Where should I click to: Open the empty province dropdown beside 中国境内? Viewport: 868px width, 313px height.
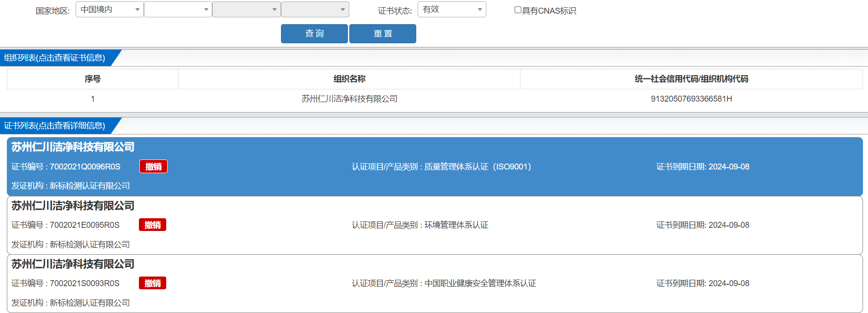click(178, 10)
